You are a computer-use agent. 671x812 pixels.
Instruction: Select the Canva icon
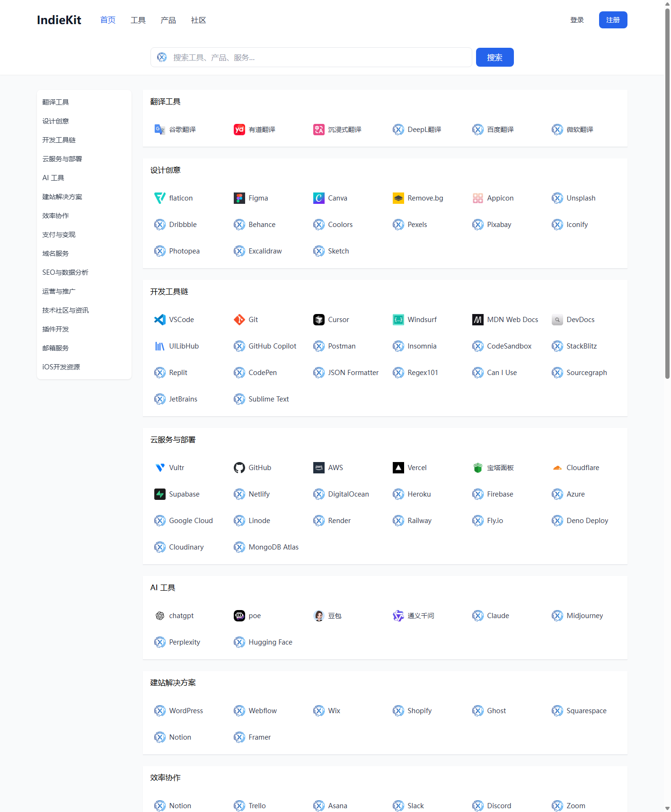(x=319, y=198)
